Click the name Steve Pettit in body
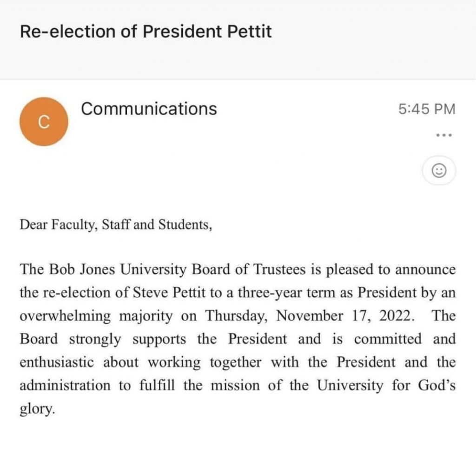The width and height of the screenshot is (476, 460). click(x=169, y=293)
